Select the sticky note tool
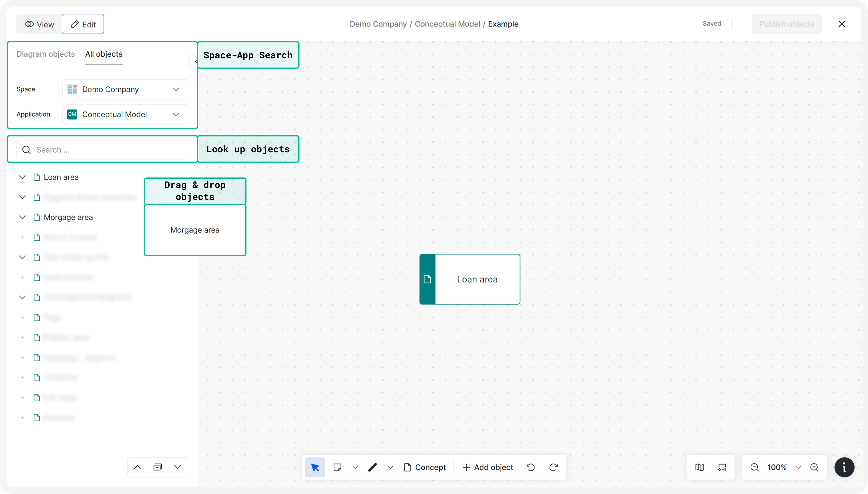Screen dimensions: 868x494 (x=337, y=467)
